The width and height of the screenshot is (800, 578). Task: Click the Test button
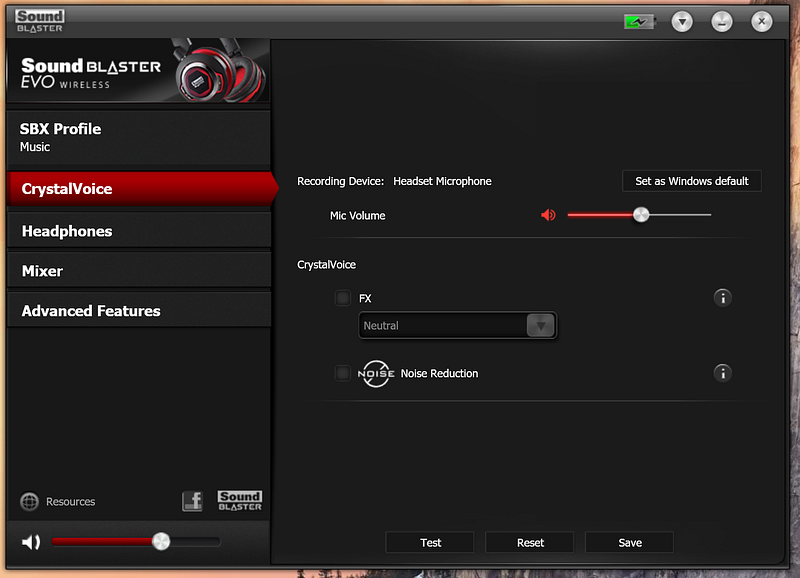point(430,543)
